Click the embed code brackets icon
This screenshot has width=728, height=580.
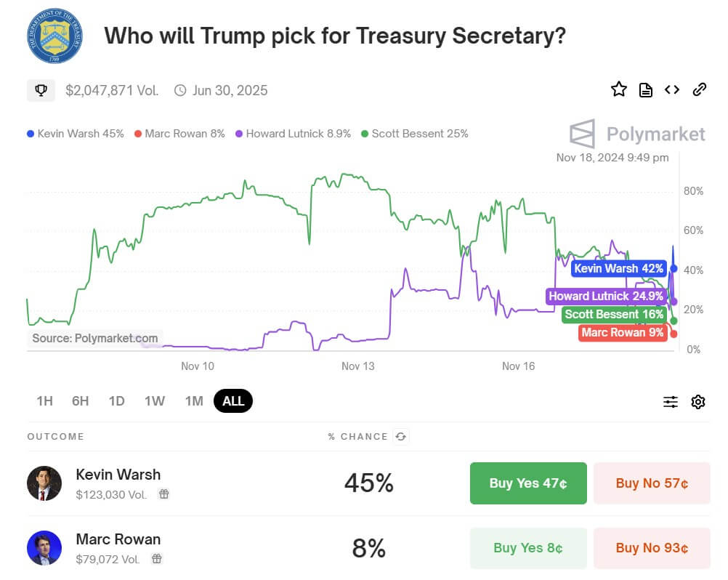672,89
